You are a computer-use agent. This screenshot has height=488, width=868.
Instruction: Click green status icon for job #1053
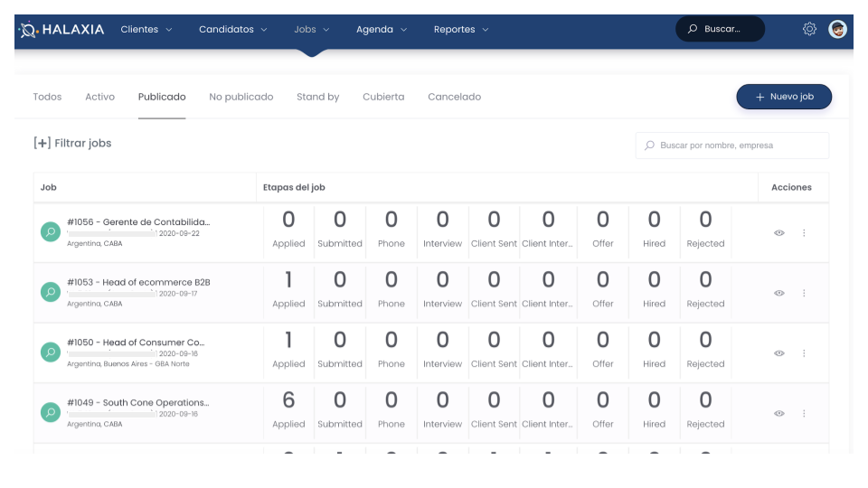click(x=51, y=292)
